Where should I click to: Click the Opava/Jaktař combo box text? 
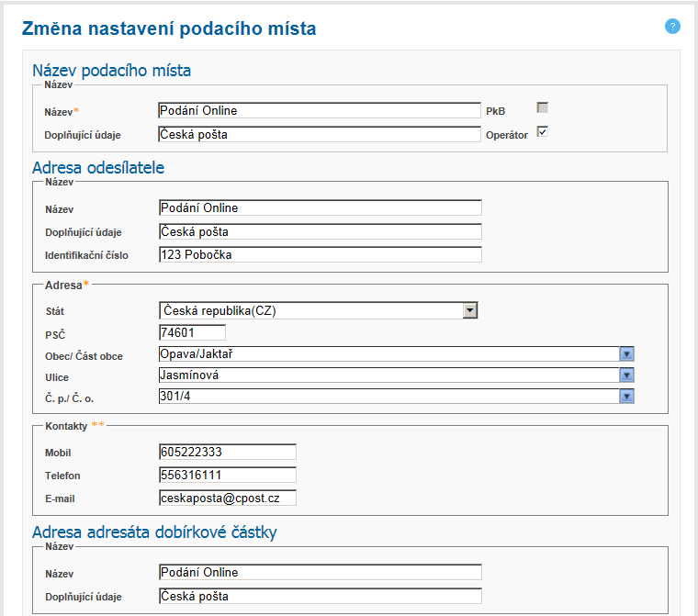pyautogui.click(x=388, y=354)
